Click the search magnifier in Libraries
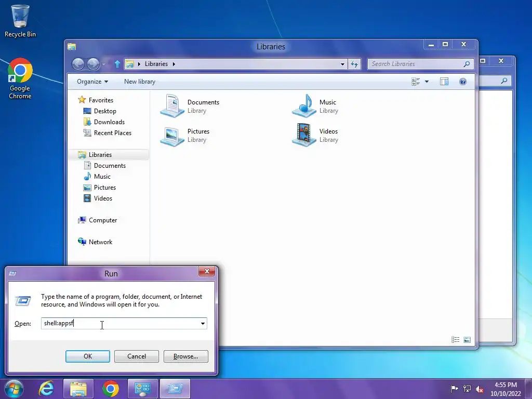Screen dimensions: 532x399 (x=467, y=64)
